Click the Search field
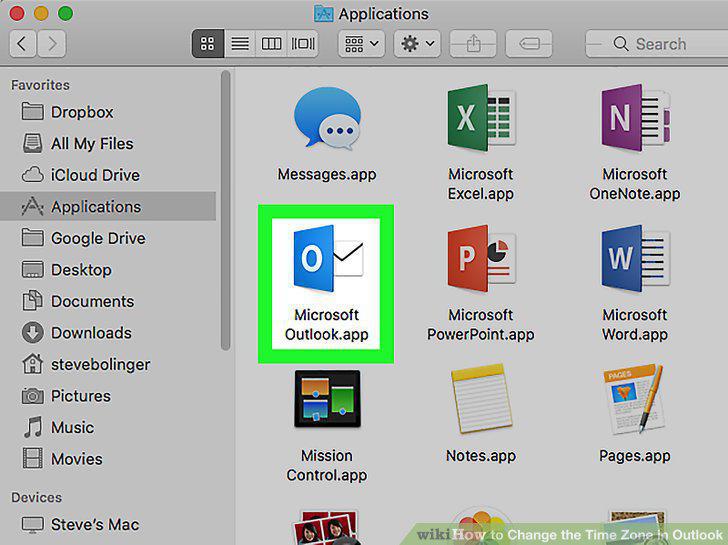 click(656, 44)
